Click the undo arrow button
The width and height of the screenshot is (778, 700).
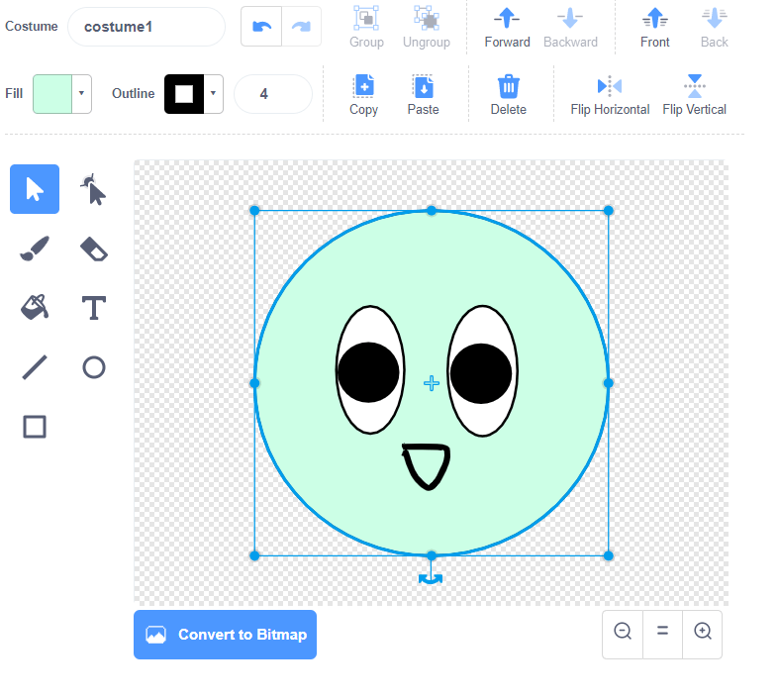[261, 27]
